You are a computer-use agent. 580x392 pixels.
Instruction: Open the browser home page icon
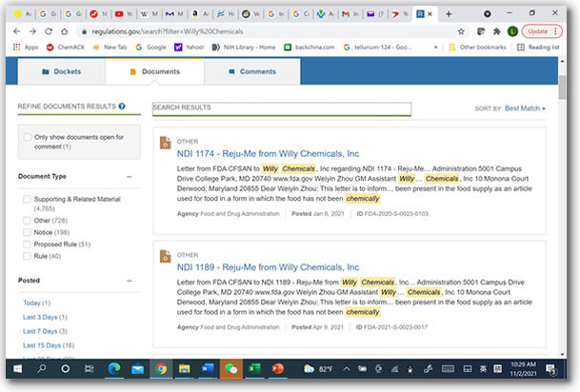(65, 31)
